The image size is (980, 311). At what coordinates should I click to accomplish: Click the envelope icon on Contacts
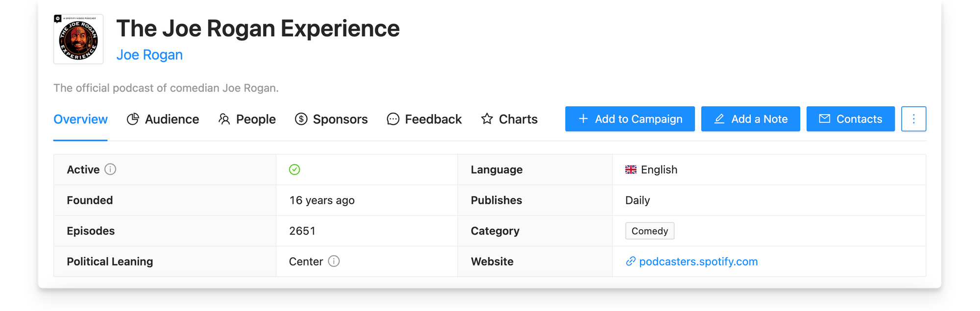click(825, 119)
